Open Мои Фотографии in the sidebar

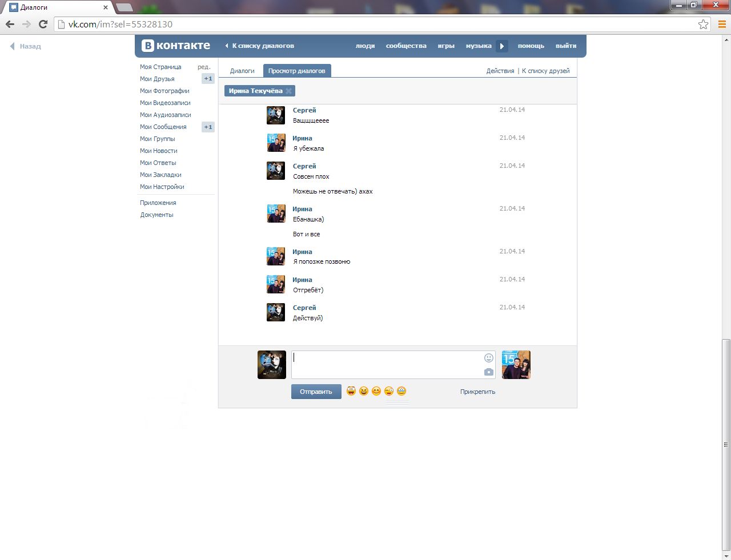click(164, 91)
